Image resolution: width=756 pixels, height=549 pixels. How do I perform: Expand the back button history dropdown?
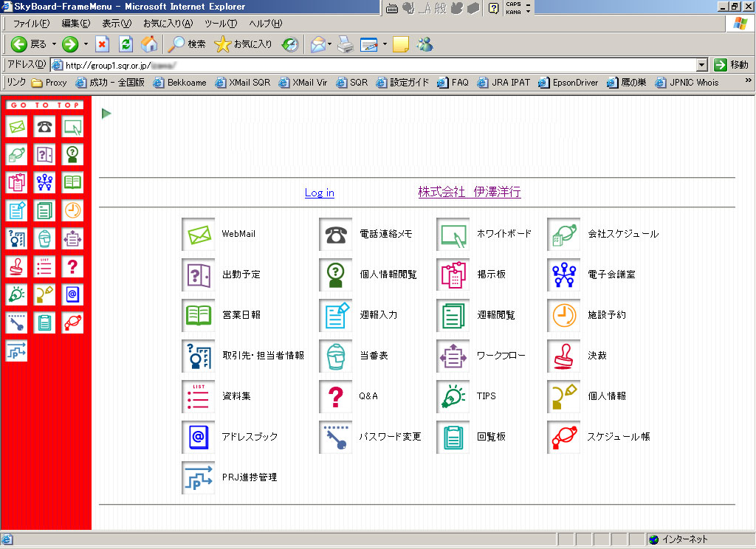coord(54,44)
